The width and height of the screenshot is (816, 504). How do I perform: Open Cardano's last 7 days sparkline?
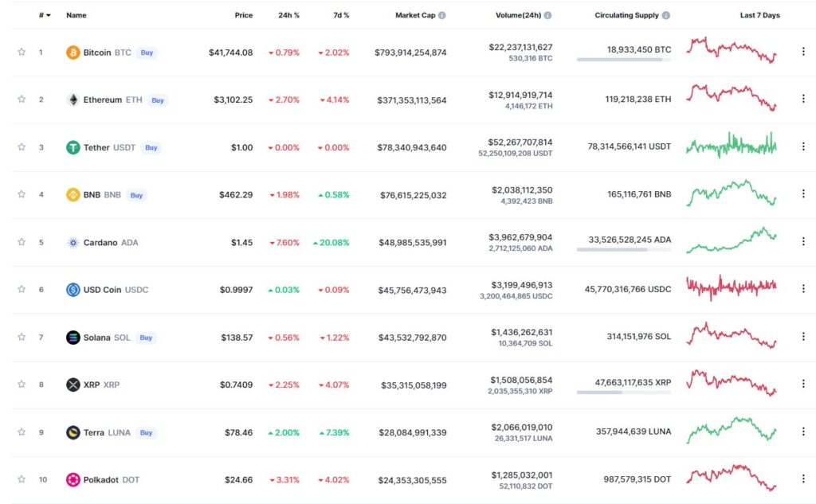(x=732, y=240)
